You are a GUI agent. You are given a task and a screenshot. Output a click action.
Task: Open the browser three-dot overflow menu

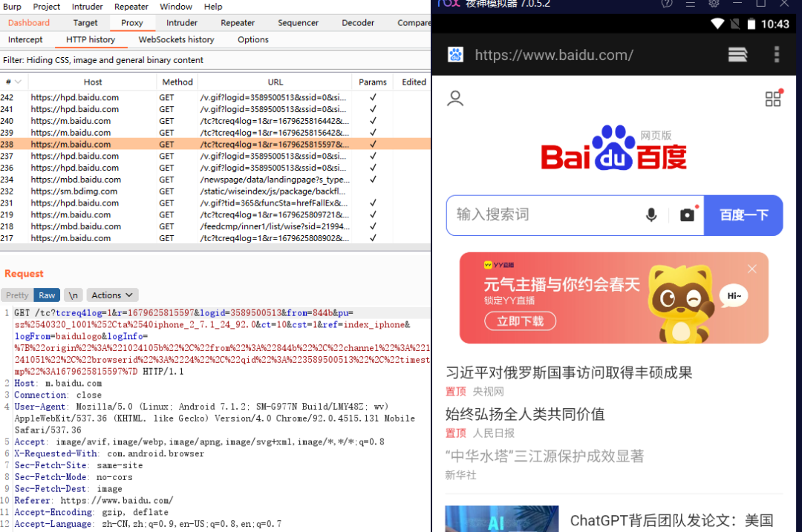(x=777, y=54)
